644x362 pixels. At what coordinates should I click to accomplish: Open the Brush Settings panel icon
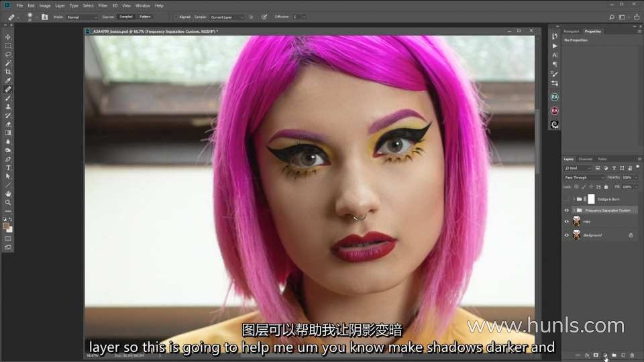click(555, 74)
